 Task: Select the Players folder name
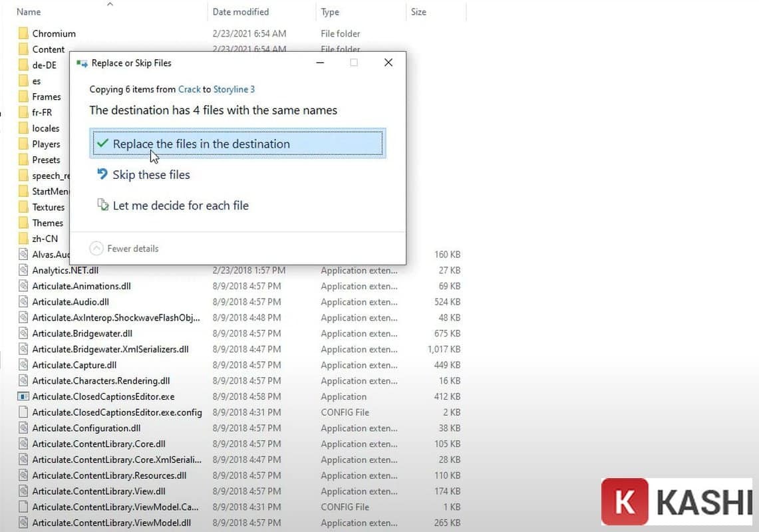click(x=46, y=144)
